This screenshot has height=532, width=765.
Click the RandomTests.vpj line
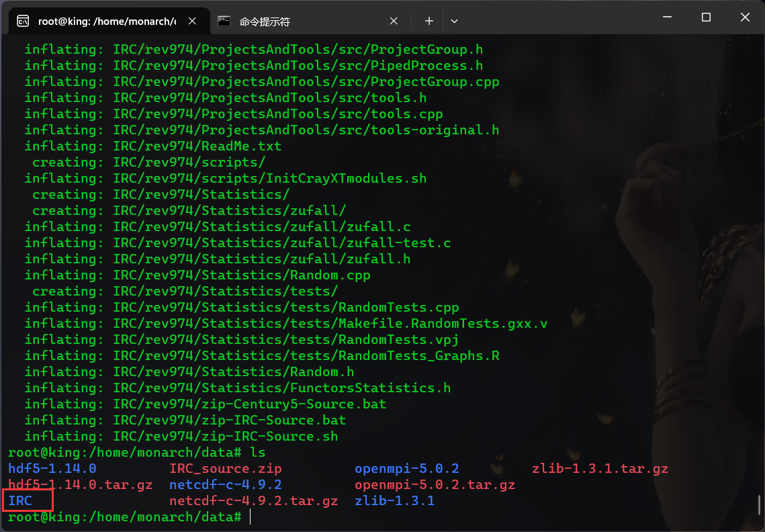click(242, 339)
